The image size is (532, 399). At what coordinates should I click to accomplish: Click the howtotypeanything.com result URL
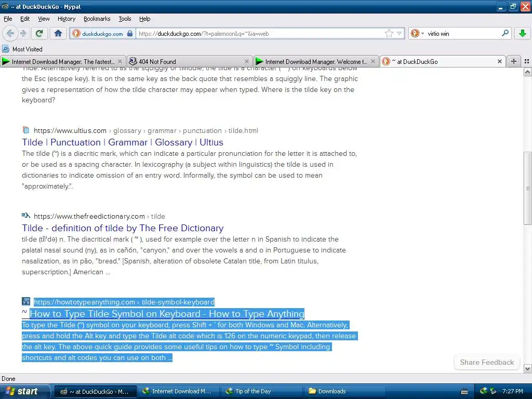pos(124,302)
